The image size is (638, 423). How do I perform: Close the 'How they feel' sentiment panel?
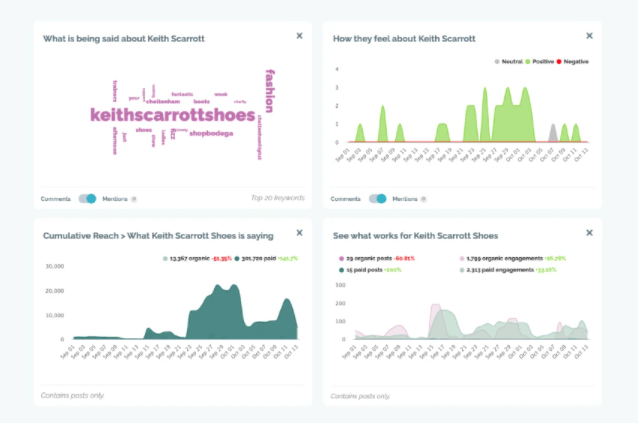tap(589, 36)
